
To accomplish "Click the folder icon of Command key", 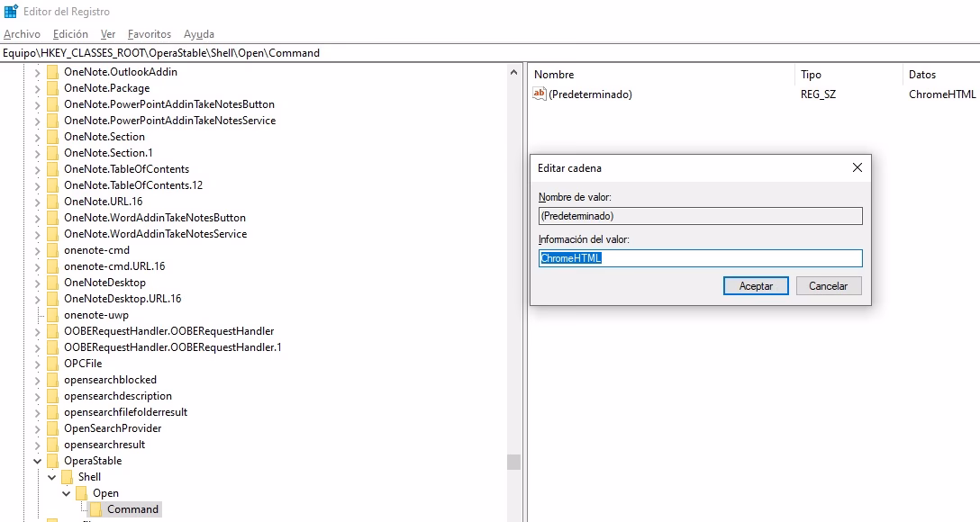I will click(95, 509).
